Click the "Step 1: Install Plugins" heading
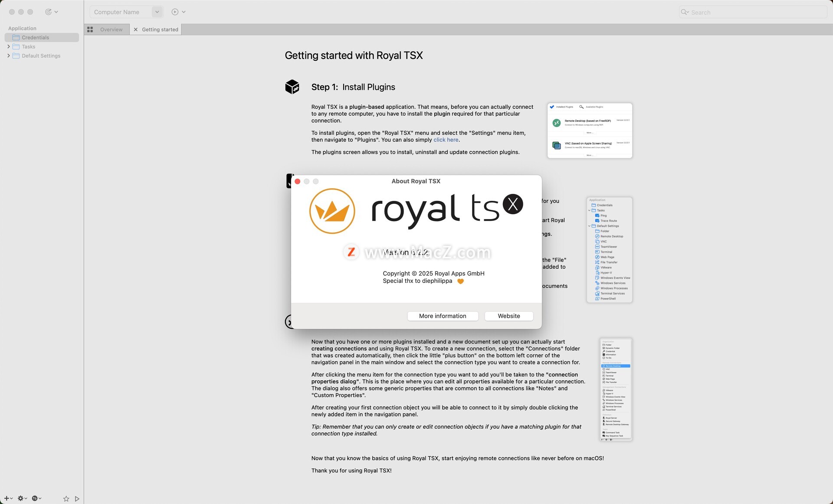This screenshot has width=833, height=504. (x=353, y=87)
